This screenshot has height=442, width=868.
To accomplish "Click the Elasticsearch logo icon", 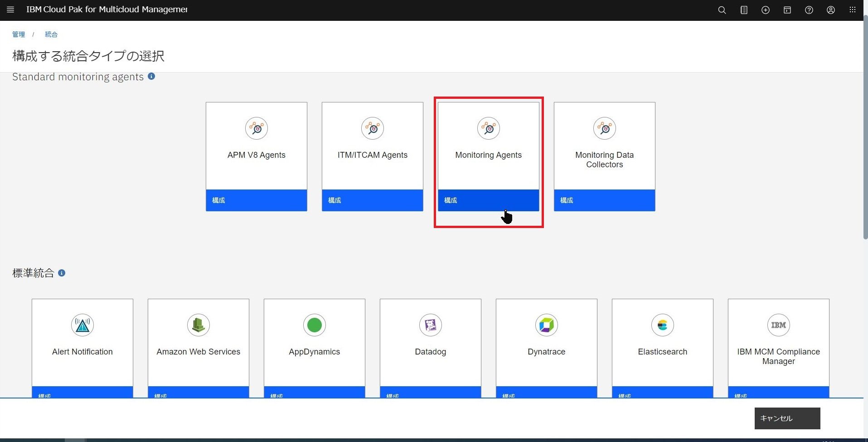I will (663, 325).
